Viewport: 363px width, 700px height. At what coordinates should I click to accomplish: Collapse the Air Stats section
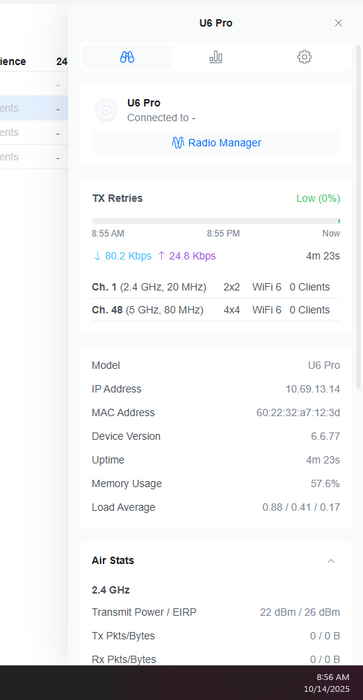(x=331, y=561)
